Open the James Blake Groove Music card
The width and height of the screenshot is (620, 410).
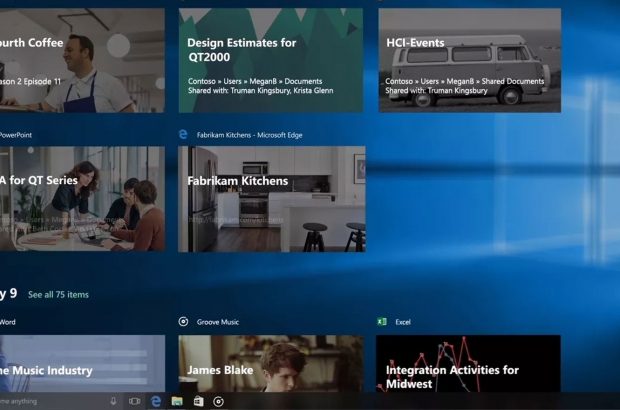click(271, 364)
